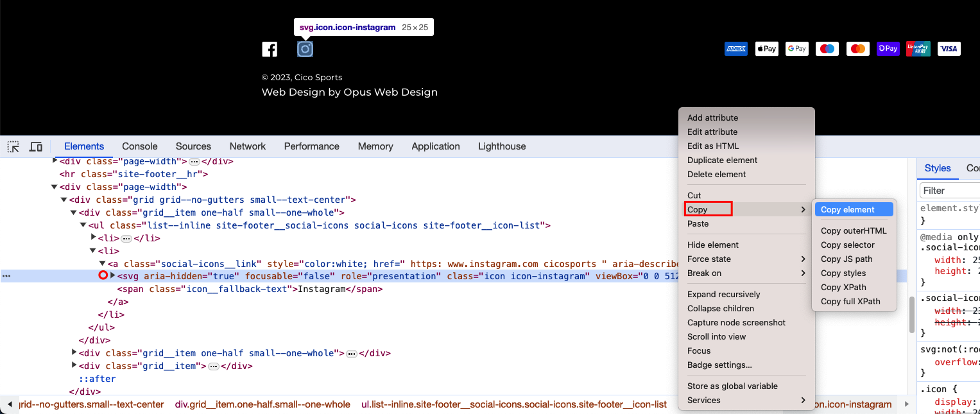Choose Delete element in context menu

click(x=746, y=175)
